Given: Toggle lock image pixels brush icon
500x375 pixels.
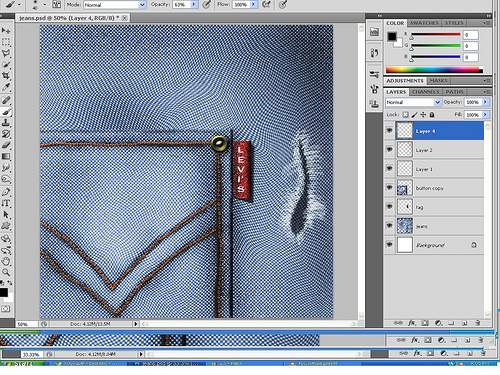Looking at the screenshot, I should 414,115.
